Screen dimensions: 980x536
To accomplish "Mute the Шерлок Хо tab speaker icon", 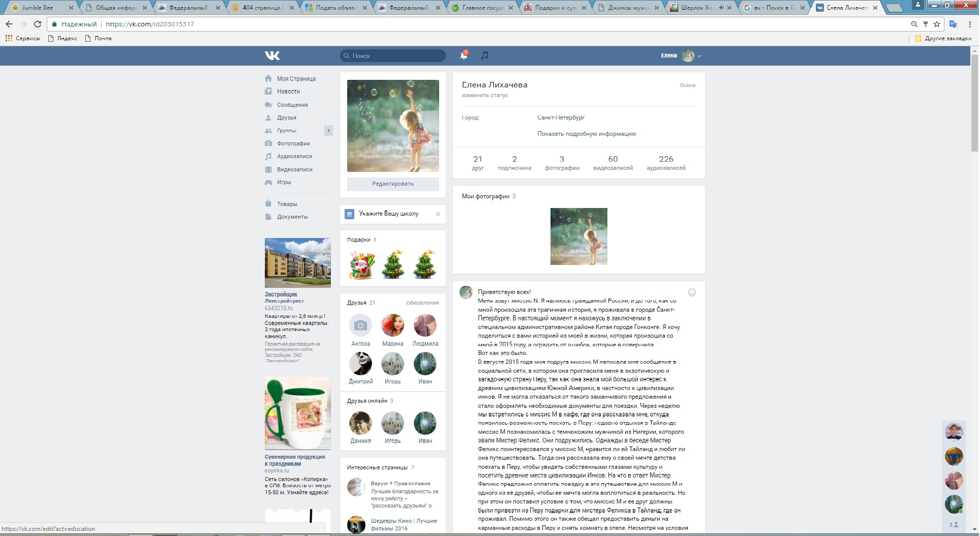I will click(x=721, y=8).
